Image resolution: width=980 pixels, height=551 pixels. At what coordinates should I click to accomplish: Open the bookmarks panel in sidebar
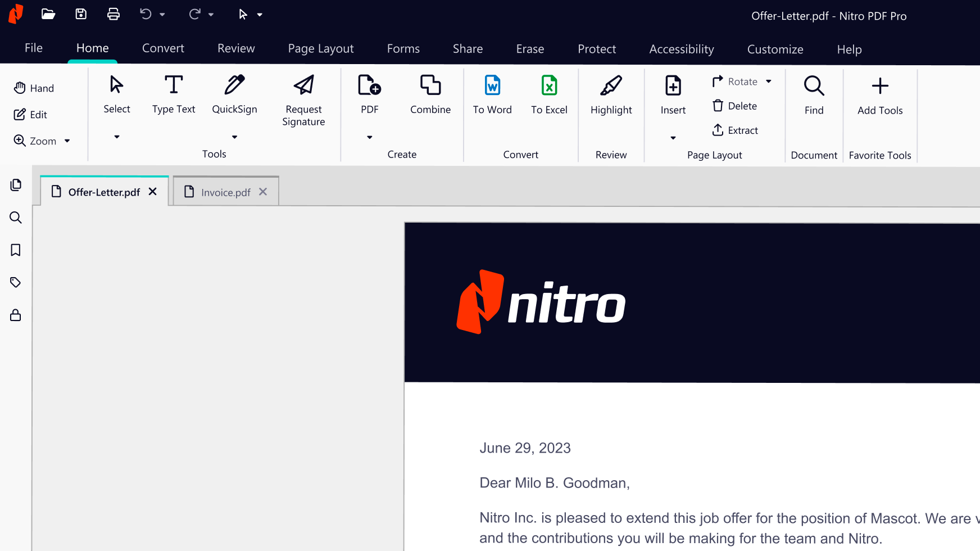[x=15, y=250]
